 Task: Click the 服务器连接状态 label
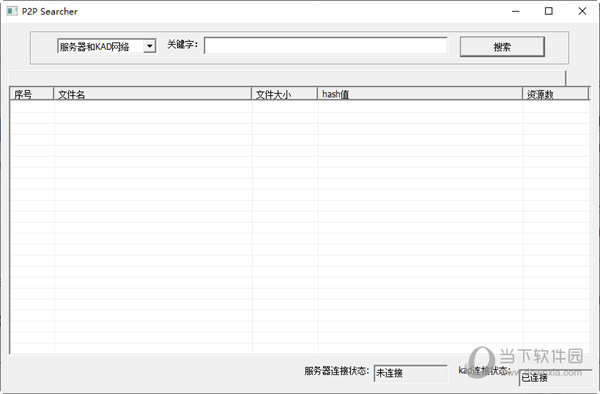tap(337, 371)
